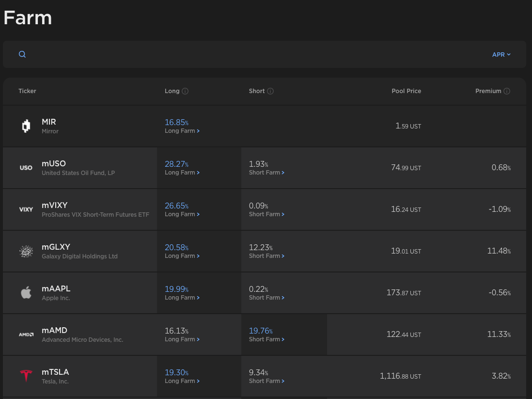Click the mAMD AMD logo icon
Viewport: 532px width, 399px height.
26,335
